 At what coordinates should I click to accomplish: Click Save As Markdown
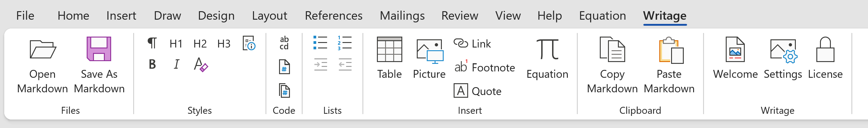(99, 65)
